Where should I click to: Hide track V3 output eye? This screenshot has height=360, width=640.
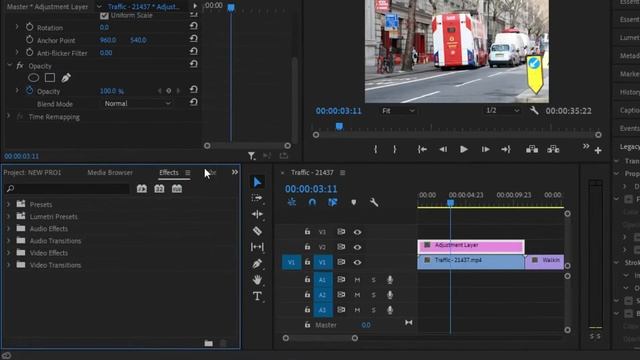click(x=357, y=232)
